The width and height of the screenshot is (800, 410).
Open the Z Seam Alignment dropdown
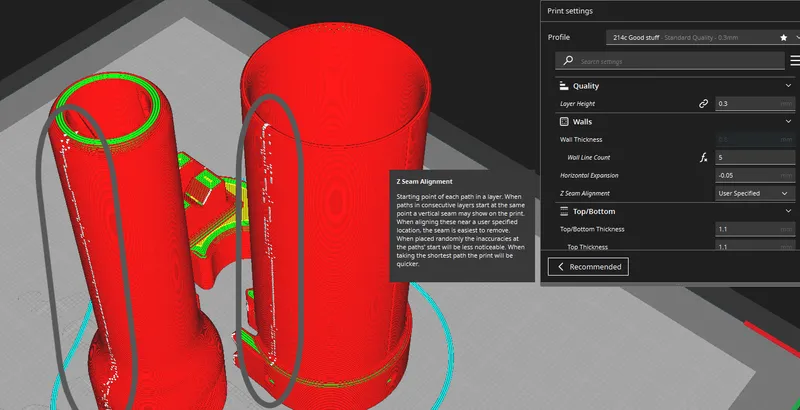(x=755, y=193)
